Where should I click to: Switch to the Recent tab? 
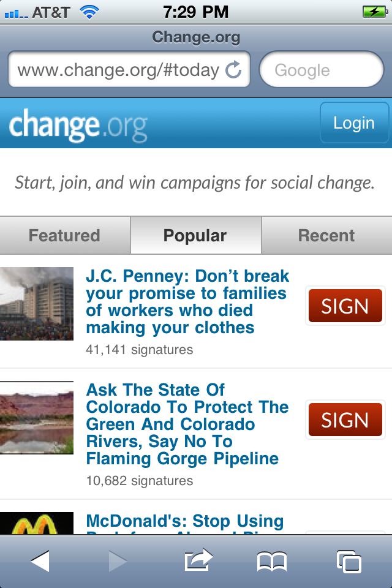click(326, 236)
